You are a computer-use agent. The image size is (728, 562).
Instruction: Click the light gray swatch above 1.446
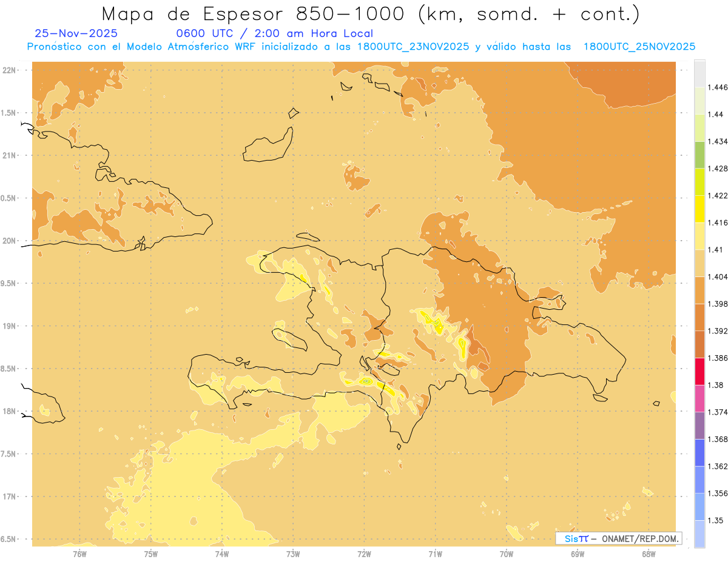(699, 73)
